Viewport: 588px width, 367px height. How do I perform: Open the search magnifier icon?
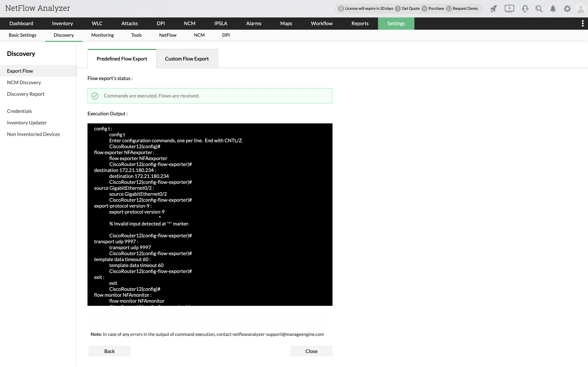point(539,9)
